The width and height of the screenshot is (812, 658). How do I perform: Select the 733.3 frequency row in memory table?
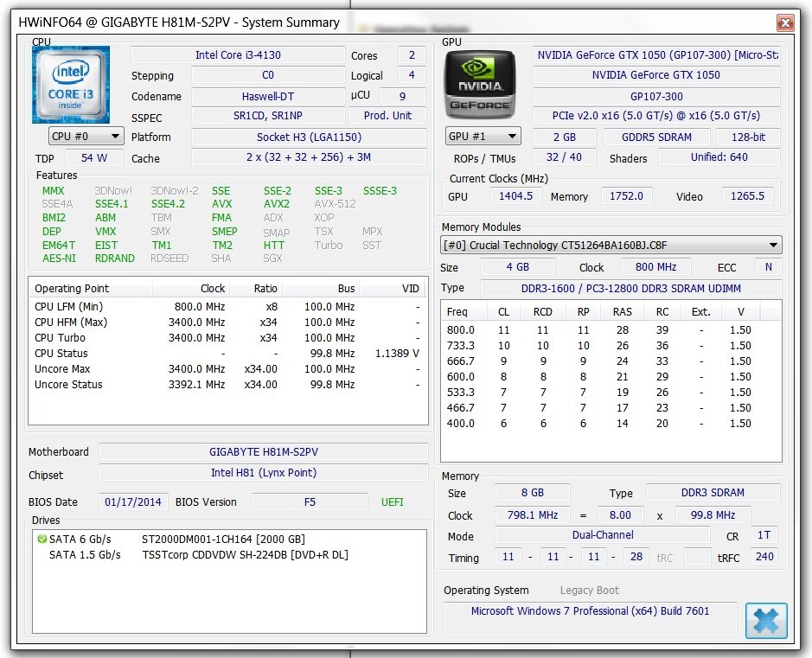611,346
